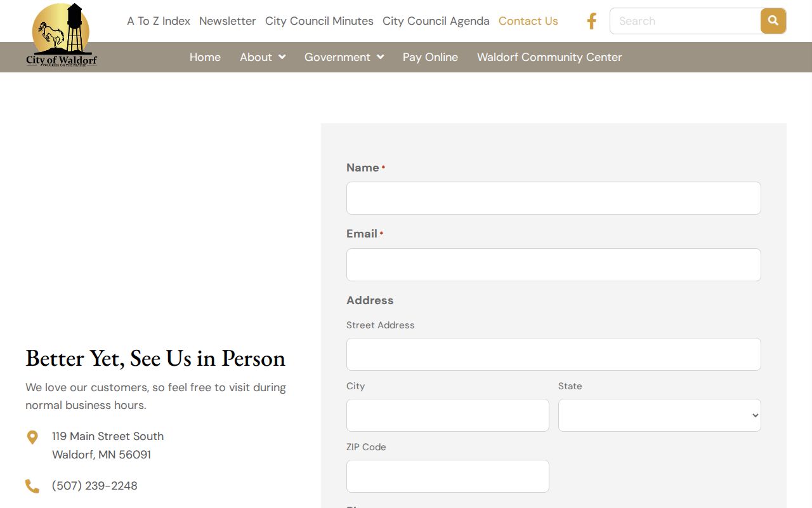812x508 pixels.
Task: Click the 119 Main Street South address
Action: 108,436
